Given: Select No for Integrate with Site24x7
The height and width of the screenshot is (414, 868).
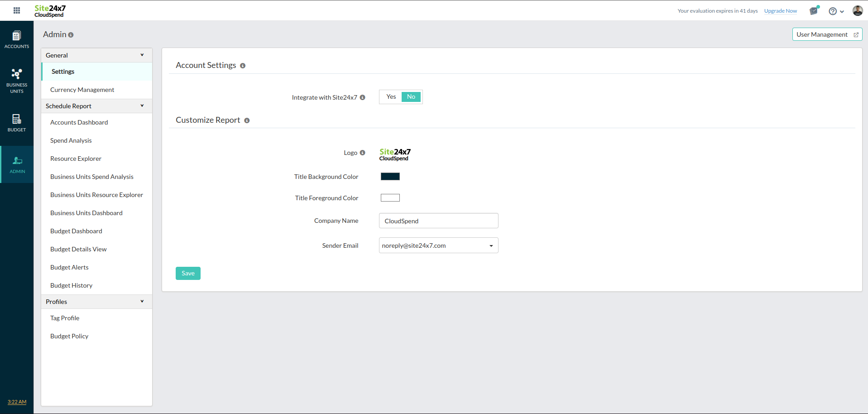Looking at the screenshot, I should pyautogui.click(x=411, y=97).
